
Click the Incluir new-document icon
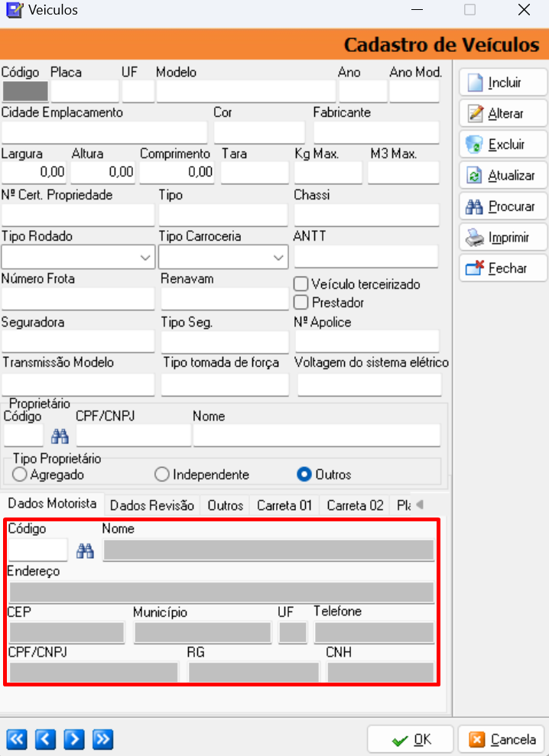click(x=475, y=83)
